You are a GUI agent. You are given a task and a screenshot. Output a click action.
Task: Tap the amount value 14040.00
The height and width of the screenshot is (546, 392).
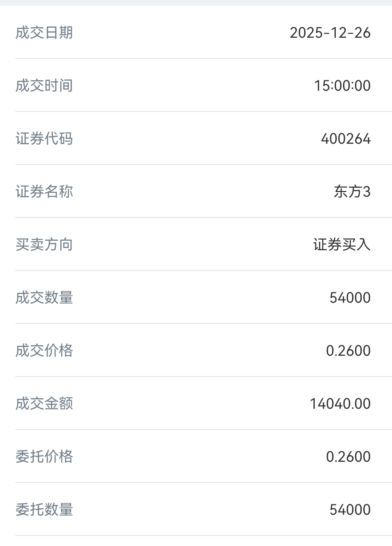tap(340, 404)
